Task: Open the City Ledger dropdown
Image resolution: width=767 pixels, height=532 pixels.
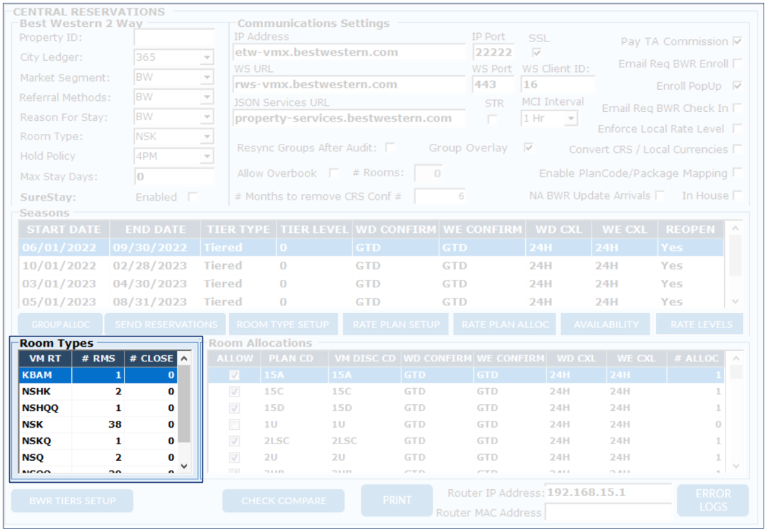Action: pos(207,58)
